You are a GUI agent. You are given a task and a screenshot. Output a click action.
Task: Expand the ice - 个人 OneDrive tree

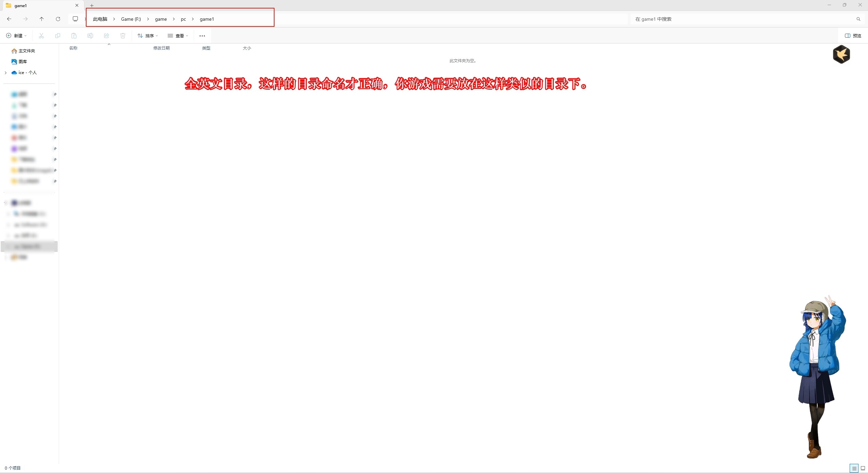6,73
